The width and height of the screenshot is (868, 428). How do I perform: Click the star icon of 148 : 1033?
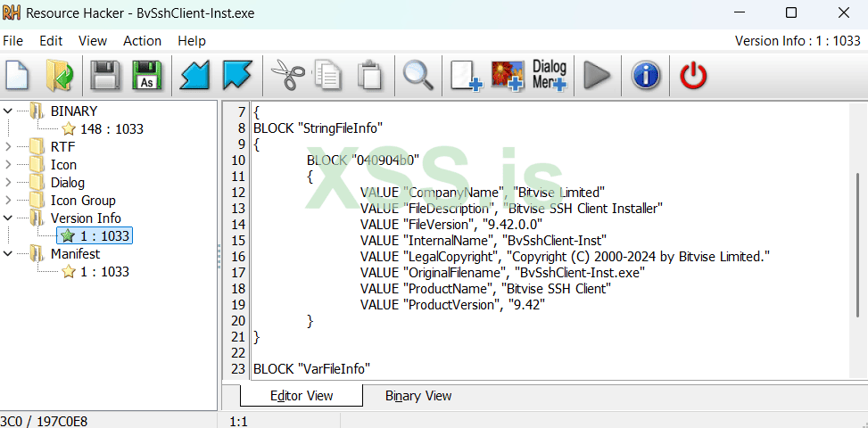pos(69,129)
